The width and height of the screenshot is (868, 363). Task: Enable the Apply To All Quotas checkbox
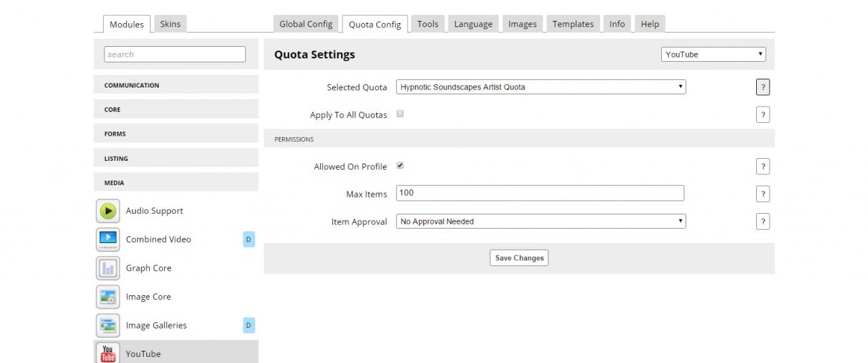point(400,114)
